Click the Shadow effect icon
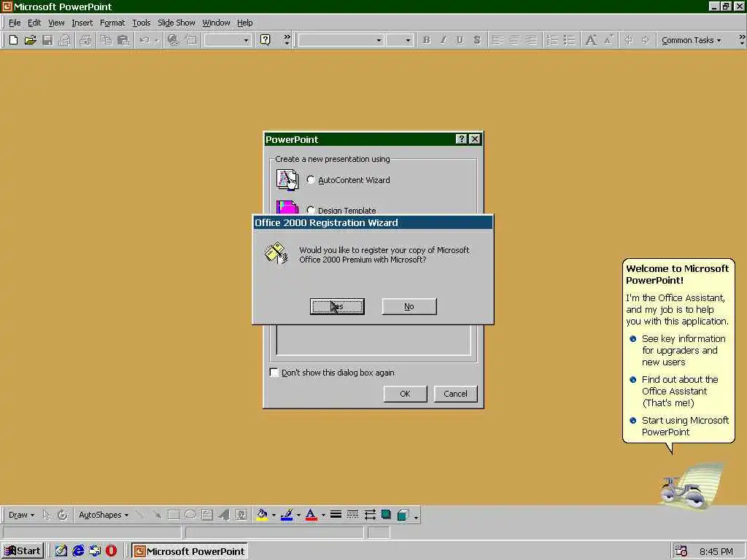 point(387,515)
